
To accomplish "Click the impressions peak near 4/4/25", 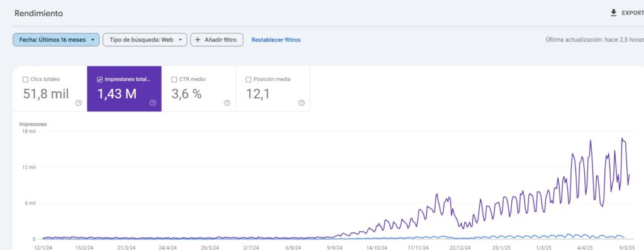I will click(x=591, y=140).
